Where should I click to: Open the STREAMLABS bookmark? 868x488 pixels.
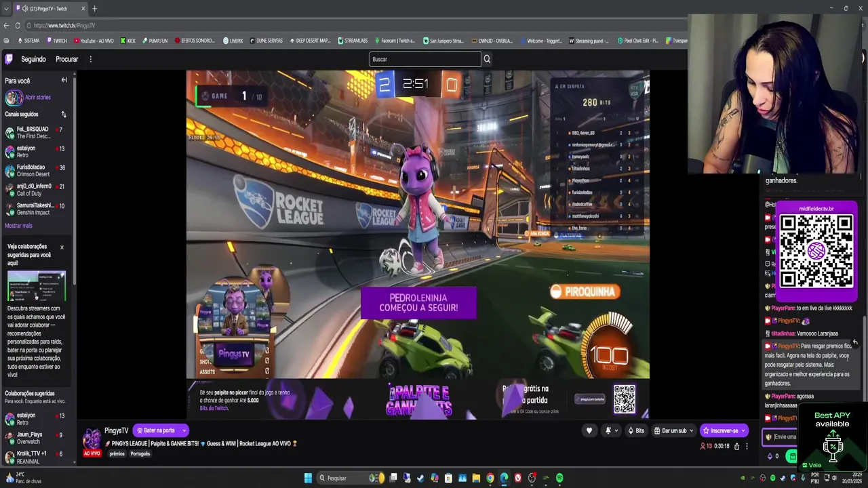pyautogui.click(x=353, y=41)
